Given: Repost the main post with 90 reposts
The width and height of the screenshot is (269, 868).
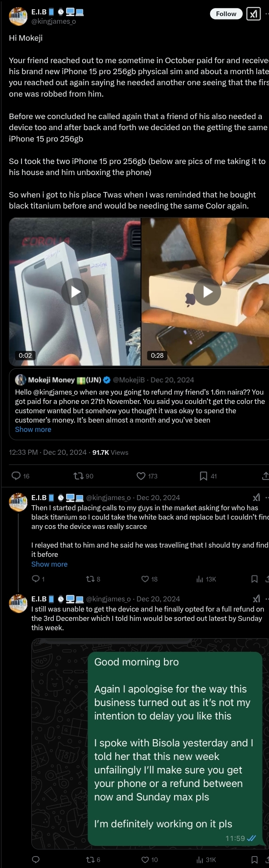Looking at the screenshot, I should (x=78, y=476).
